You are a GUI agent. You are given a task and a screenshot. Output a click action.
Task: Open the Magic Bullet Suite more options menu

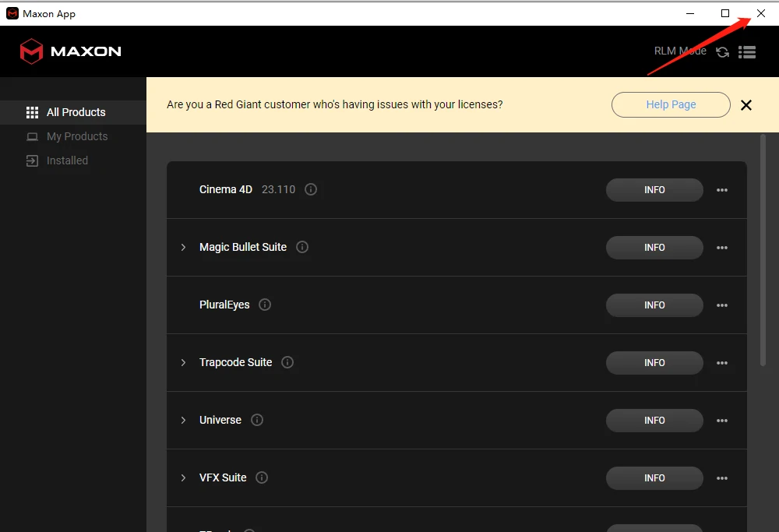pos(722,248)
